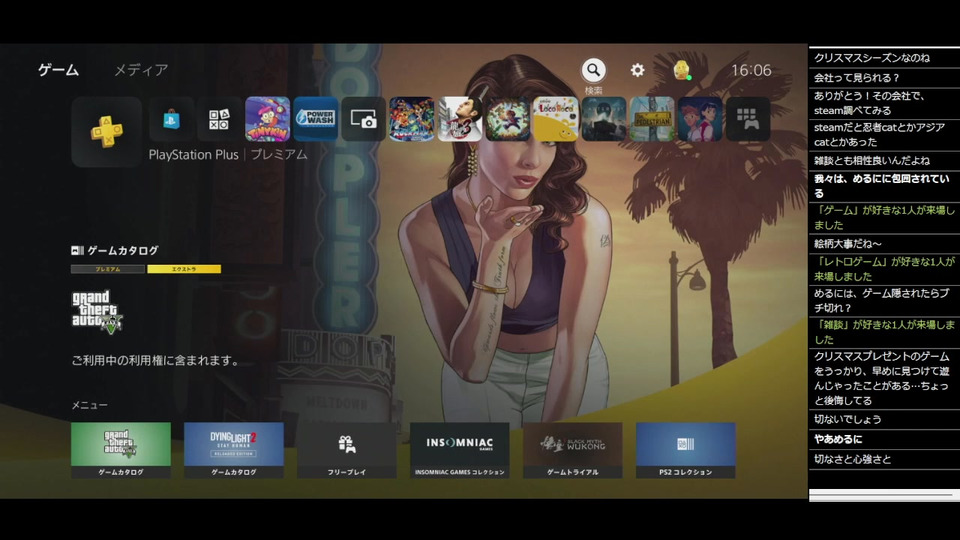
Task: Click the メニュー section label
Action: click(x=89, y=405)
